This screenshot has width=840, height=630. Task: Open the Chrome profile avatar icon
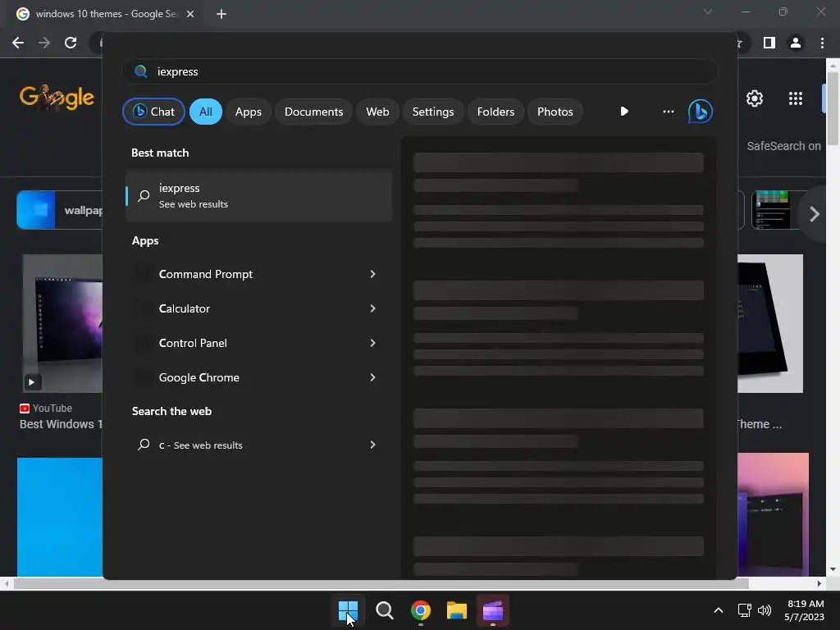click(796, 43)
